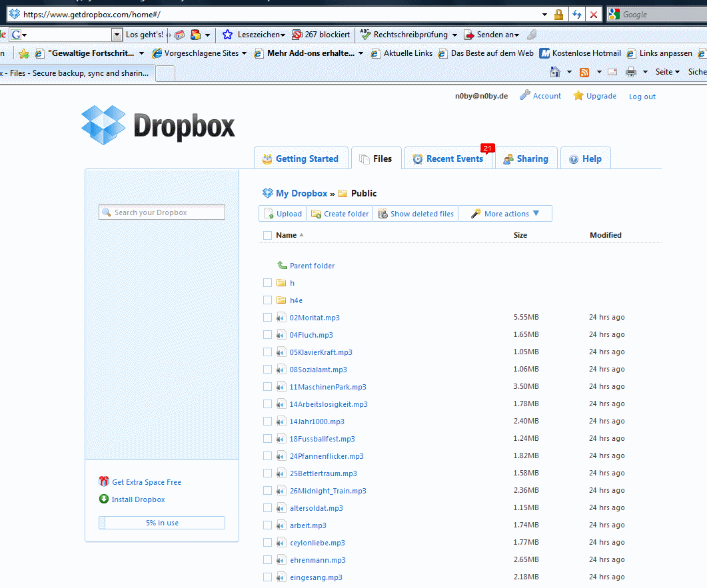Select the browser tab titled Files - Secure backup
Viewport: 707px width, 588px height.
77,73
